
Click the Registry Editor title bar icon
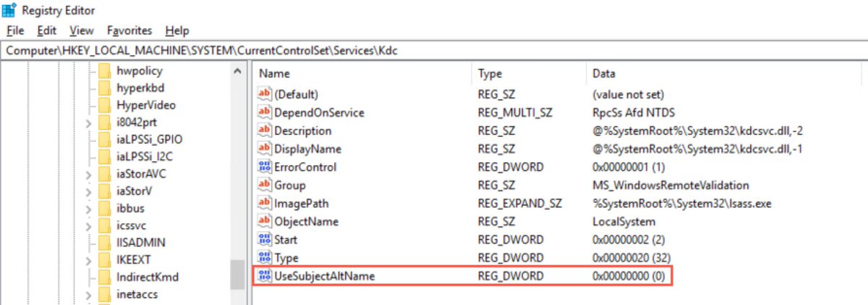pos(9,10)
